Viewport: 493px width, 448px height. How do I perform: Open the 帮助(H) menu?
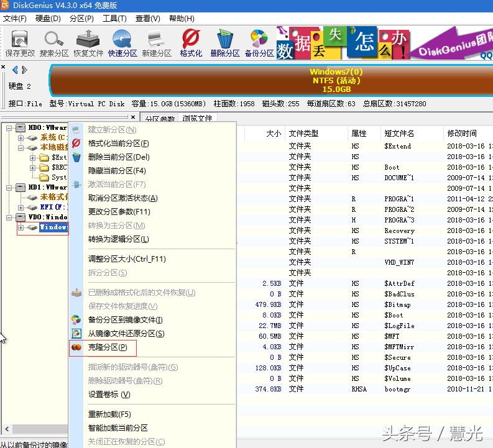182,19
